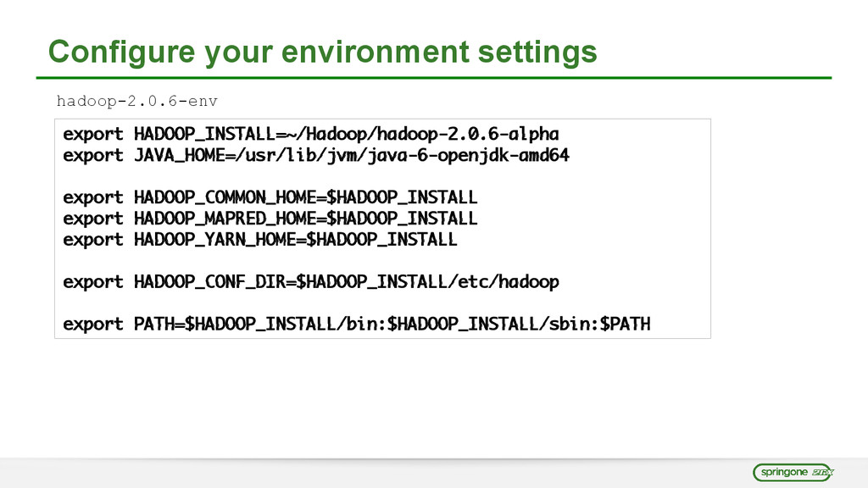Viewport: 868px width, 488px height.
Task: Click the trailing "$PATH" on the last line
Action: [x=625, y=324]
